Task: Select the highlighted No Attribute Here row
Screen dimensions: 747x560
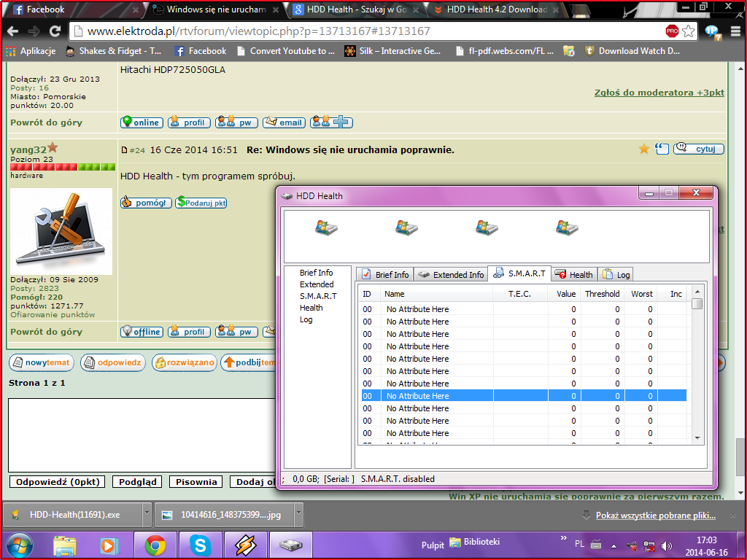Action: [x=524, y=396]
